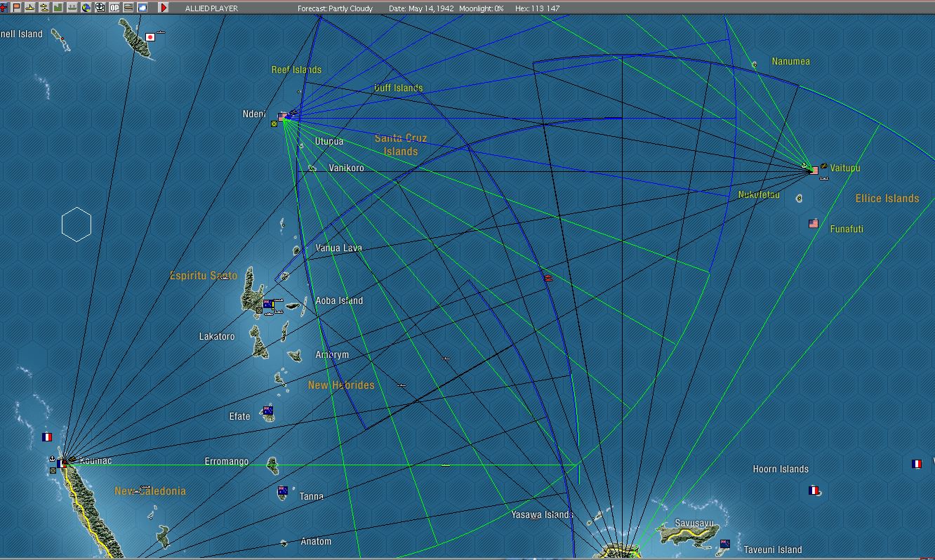Click the yellow square unit icon at Ndeni
The height and width of the screenshot is (560, 935).
coord(274,124)
